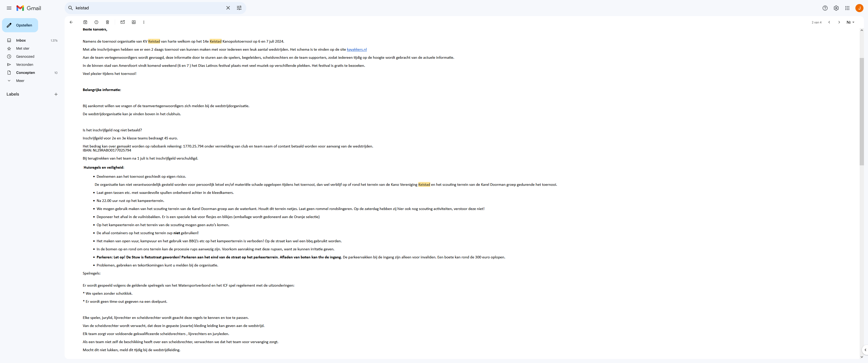Open the More options three-dot menu
The height and width of the screenshot is (363, 868).
(144, 22)
